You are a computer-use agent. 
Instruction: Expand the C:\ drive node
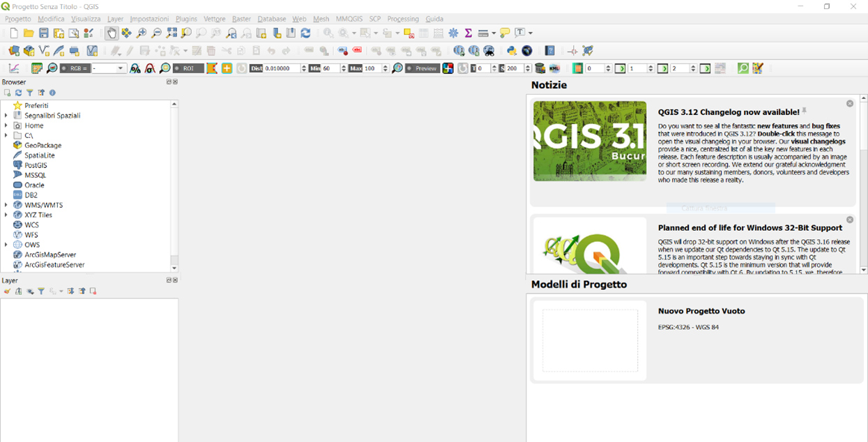(x=6, y=135)
